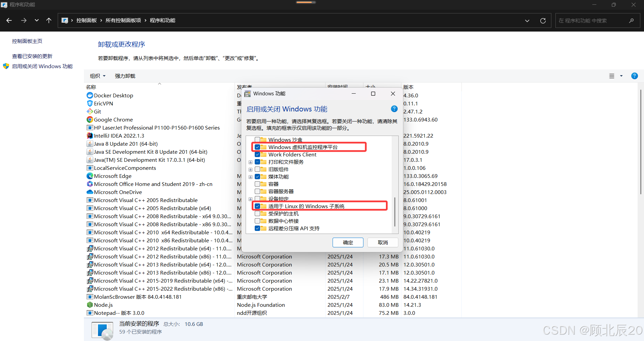The height and width of the screenshot is (341, 644).
Task: Expand the 设备锁定 tree node
Action: pos(250,199)
